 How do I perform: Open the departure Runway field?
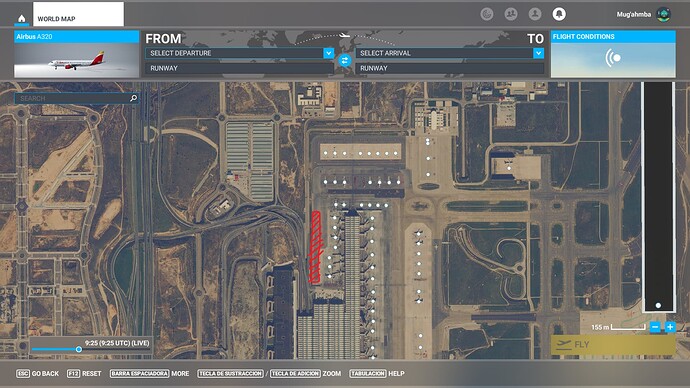coord(240,68)
